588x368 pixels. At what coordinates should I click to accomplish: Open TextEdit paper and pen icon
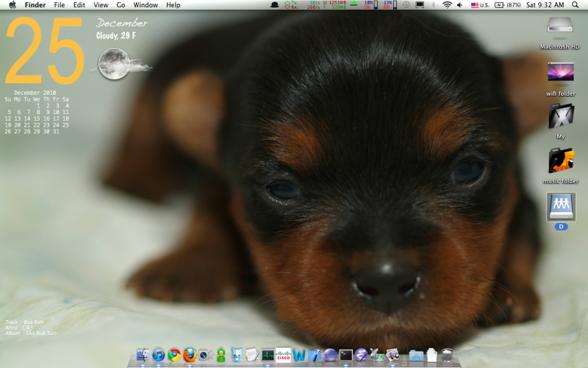[252, 355]
